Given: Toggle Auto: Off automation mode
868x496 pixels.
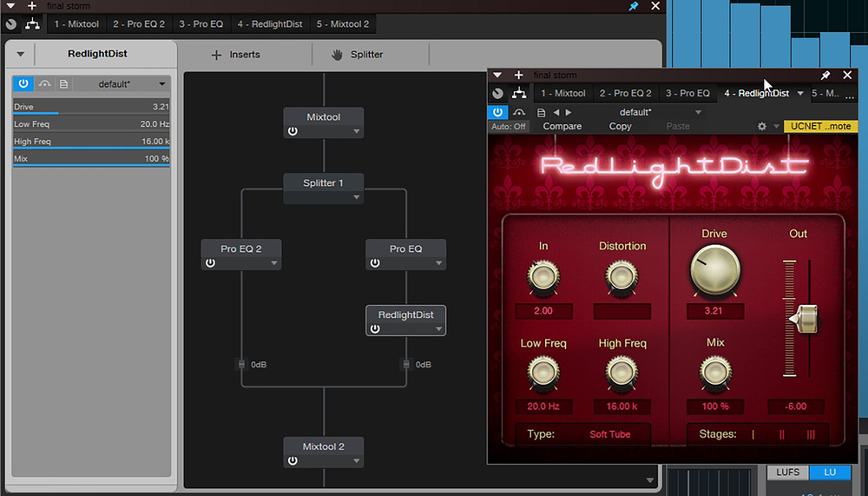Looking at the screenshot, I should [508, 126].
